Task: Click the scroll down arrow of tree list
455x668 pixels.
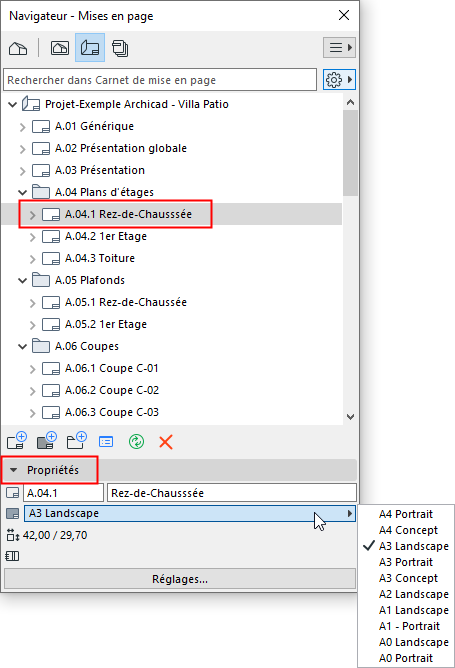Action: point(350,417)
